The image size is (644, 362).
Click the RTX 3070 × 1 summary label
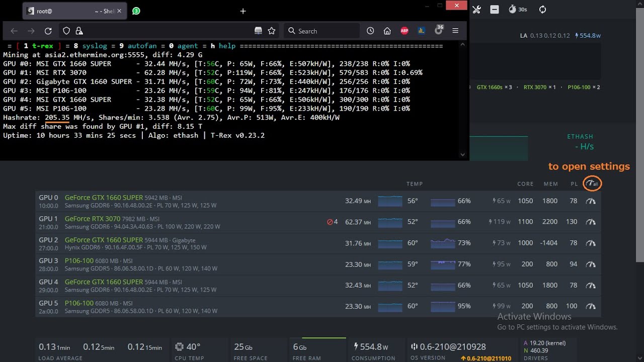pyautogui.click(x=540, y=87)
